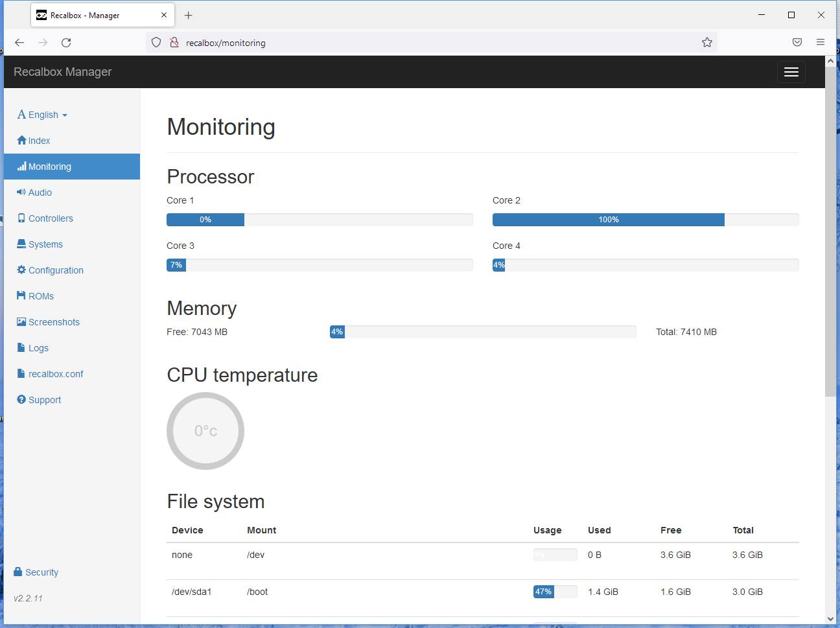The width and height of the screenshot is (840, 628).
Task: Bookmark this page with the star icon
Action: click(x=707, y=43)
